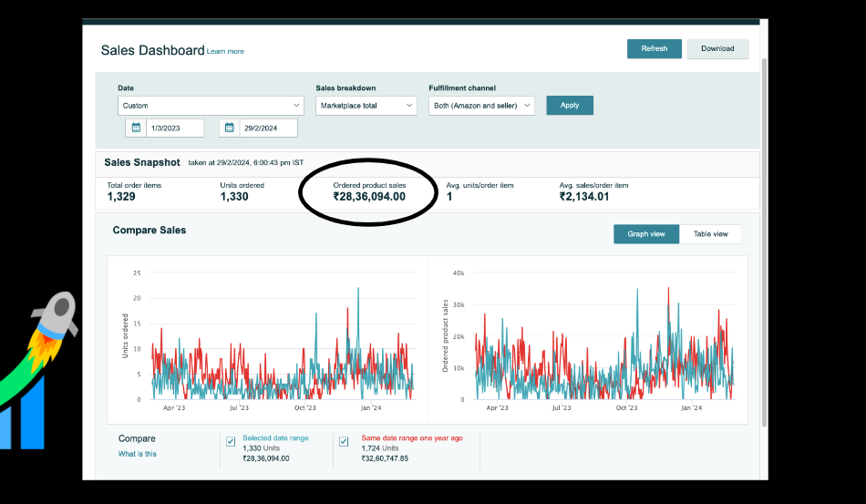Click the 1/3/2023 start date field

pyautogui.click(x=174, y=129)
